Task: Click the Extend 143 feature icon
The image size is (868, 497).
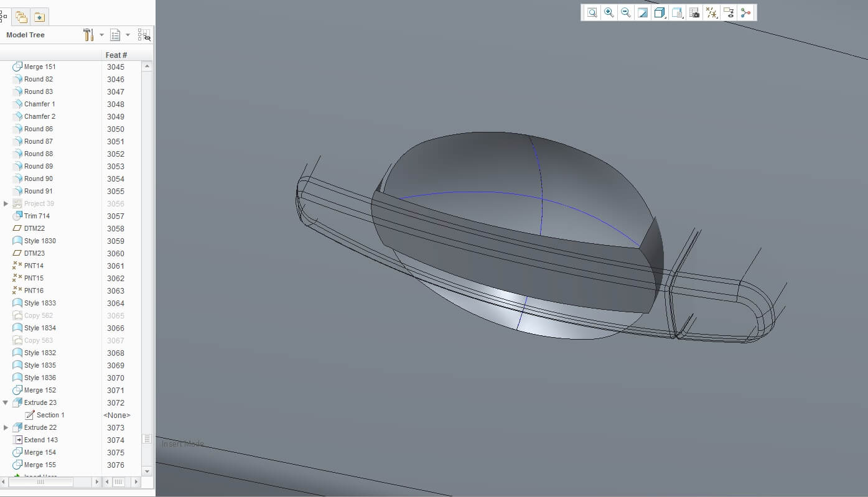Action: coord(17,440)
